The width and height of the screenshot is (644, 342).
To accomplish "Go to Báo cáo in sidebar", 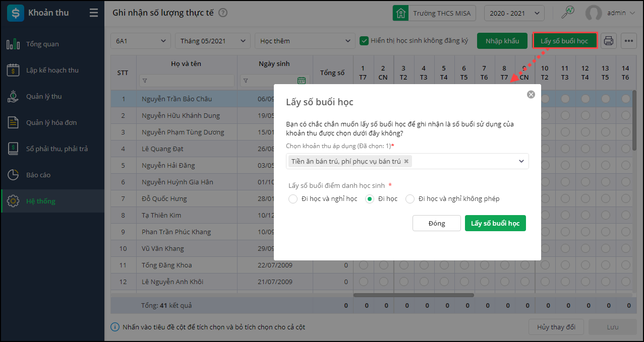I will pyautogui.click(x=38, y=175).
